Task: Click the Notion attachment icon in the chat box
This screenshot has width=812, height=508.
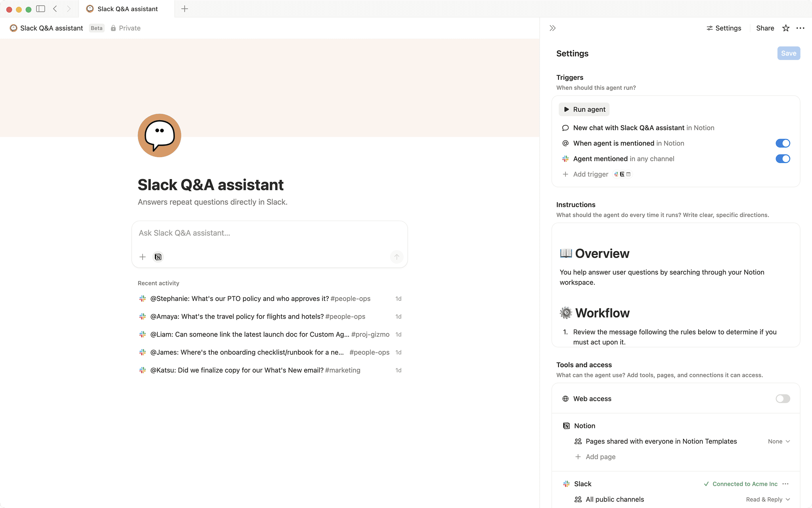Action: point(158,257)
